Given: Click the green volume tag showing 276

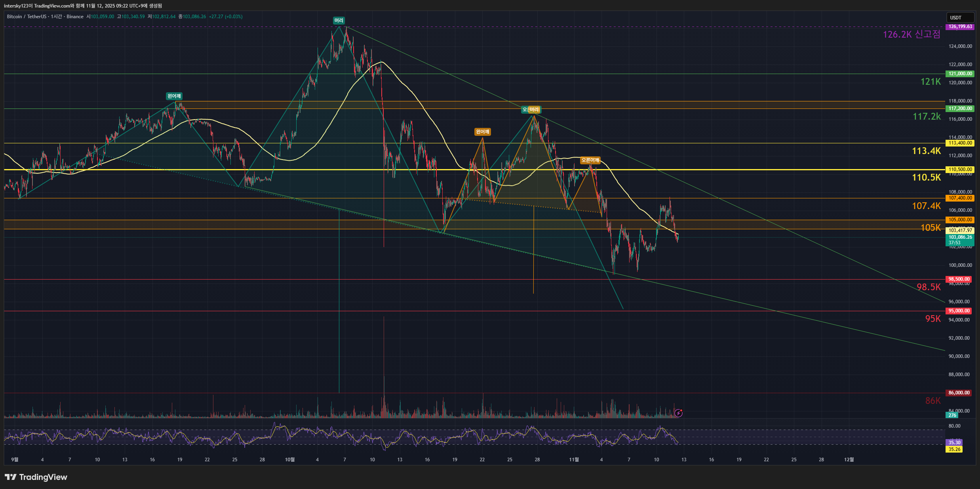Looking at the screenshot, I should [952, 415].
